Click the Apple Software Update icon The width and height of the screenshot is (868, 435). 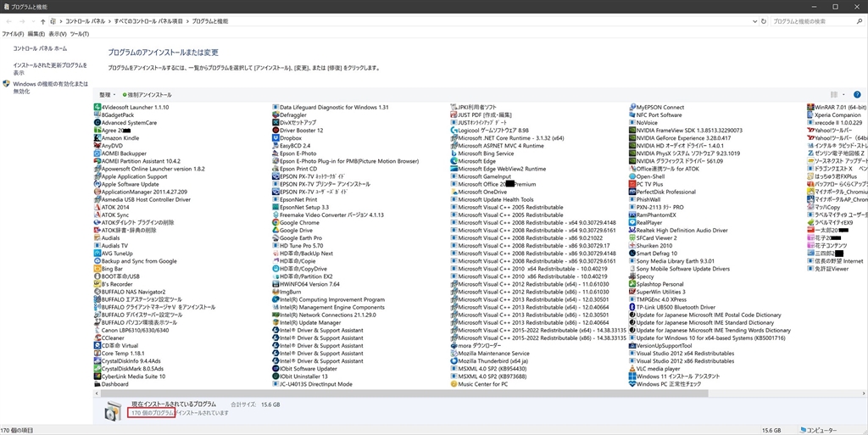97,184
